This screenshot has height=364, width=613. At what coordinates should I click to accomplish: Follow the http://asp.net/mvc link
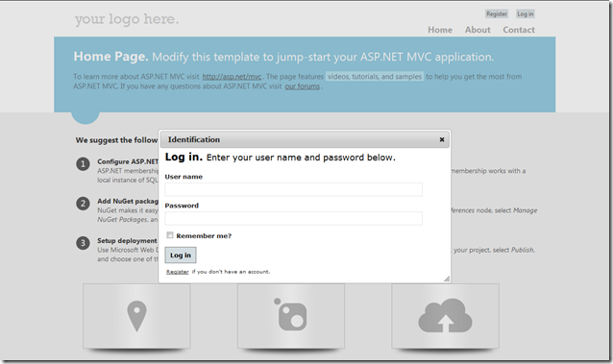[232, 77]
